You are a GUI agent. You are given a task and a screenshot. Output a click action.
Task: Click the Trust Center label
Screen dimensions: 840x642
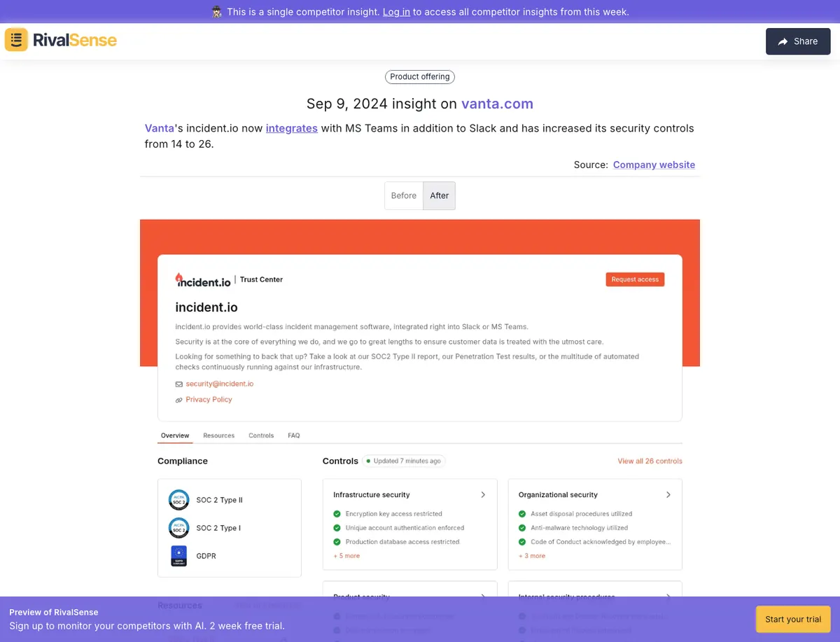261,279
